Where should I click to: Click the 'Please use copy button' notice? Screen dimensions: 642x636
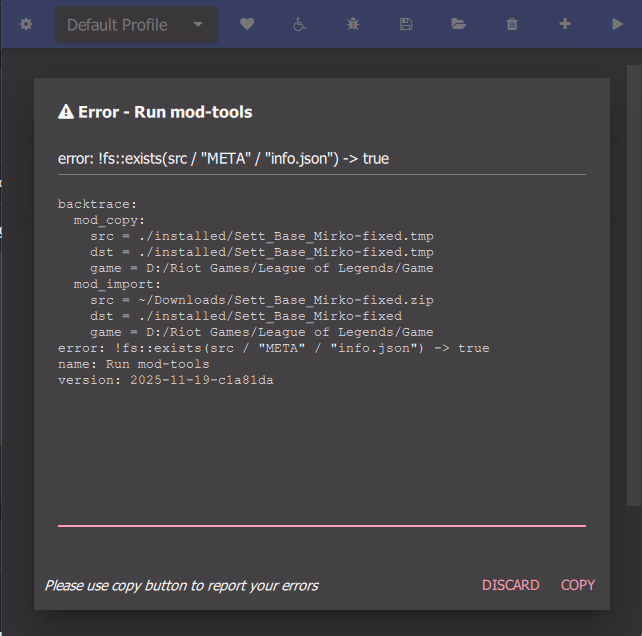coord(181,585)
